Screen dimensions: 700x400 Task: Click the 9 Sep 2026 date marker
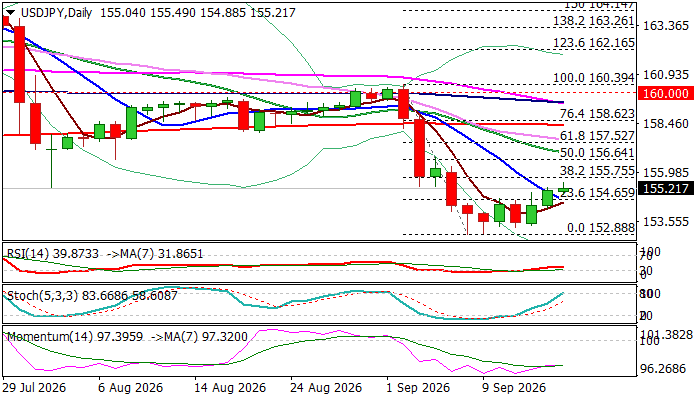tap(514, 388)
